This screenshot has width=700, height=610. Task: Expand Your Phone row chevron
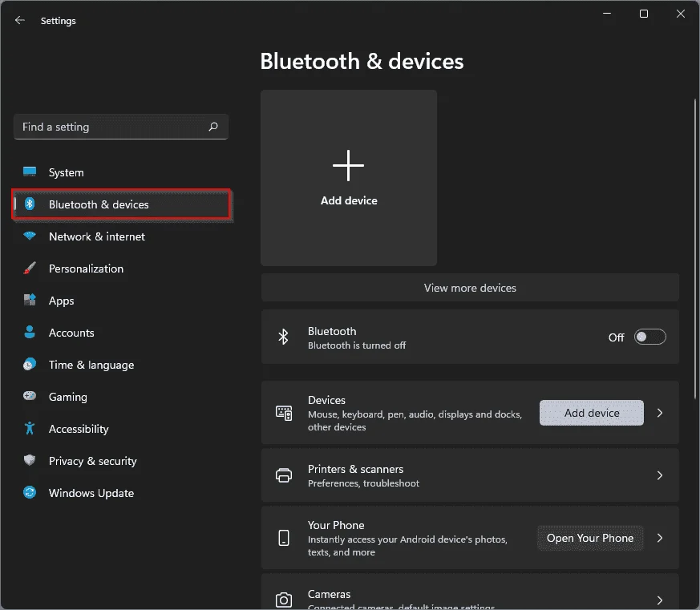pyautogui.click(x=660, y=538)
